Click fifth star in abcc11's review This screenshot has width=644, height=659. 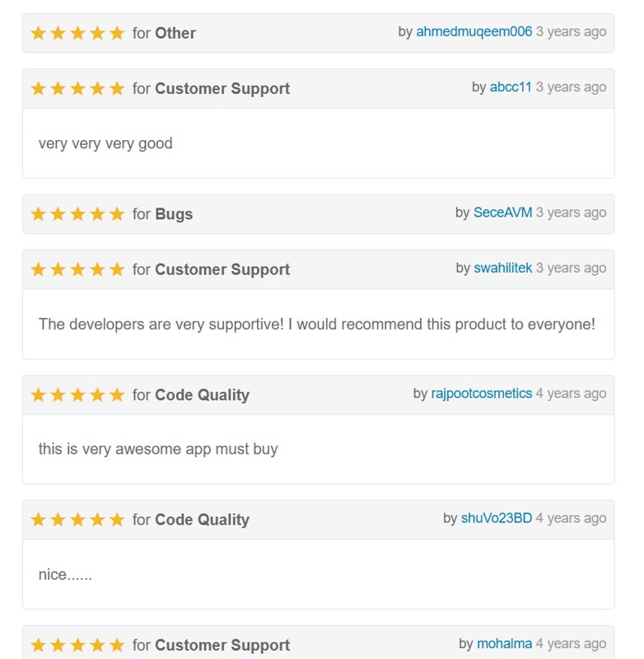point(117,89)
